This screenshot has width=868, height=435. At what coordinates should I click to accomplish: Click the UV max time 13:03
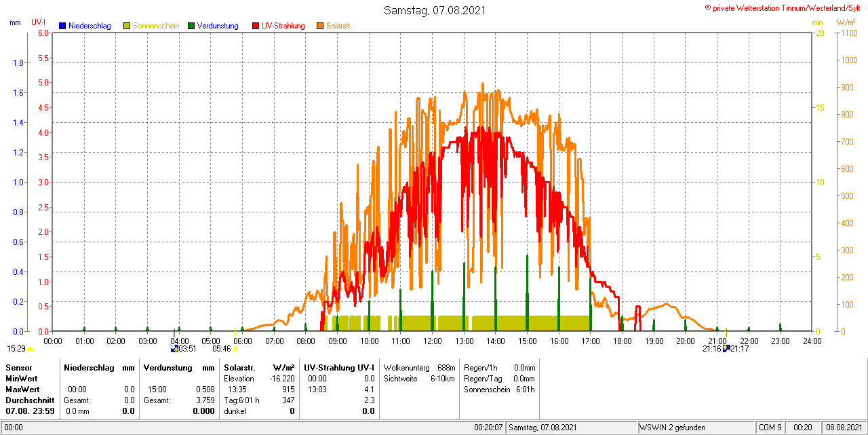pyautogui.click(x=317, y=390)
